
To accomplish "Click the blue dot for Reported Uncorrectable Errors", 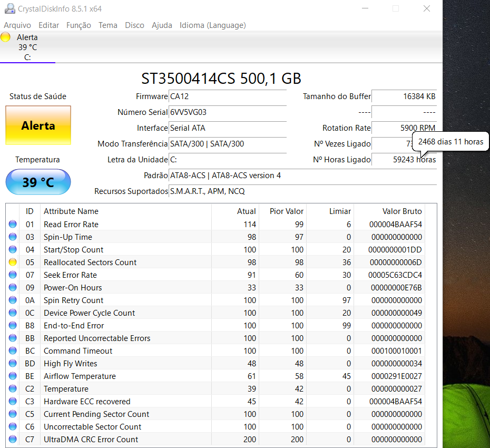I will [13, 338].
